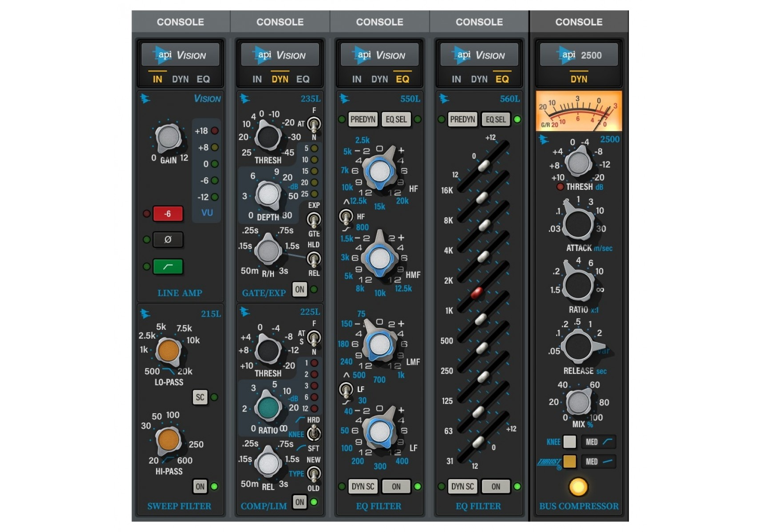Screen dimensions: 761x532
Task: Click the LF band knob on the 550L
Action: tap(379, 431)
